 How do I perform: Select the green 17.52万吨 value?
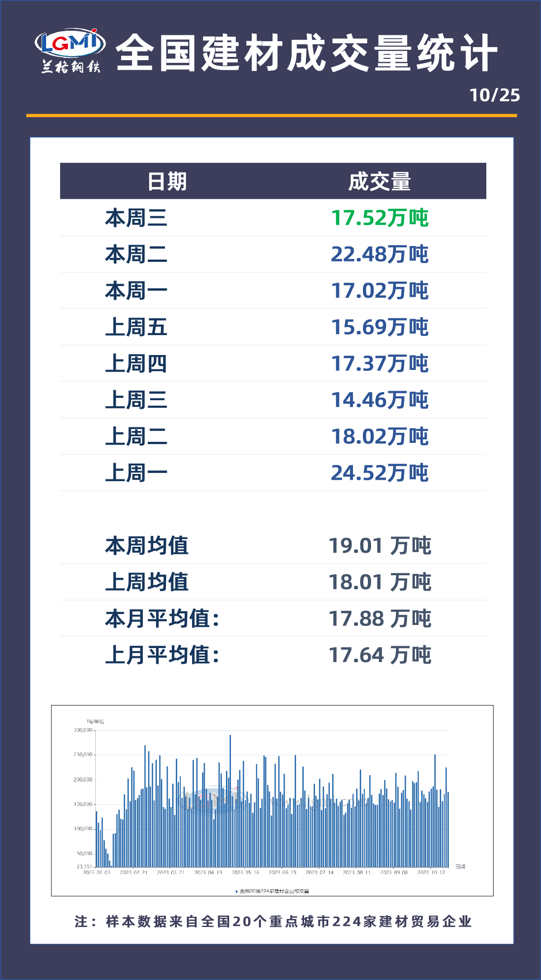[379, 218]
